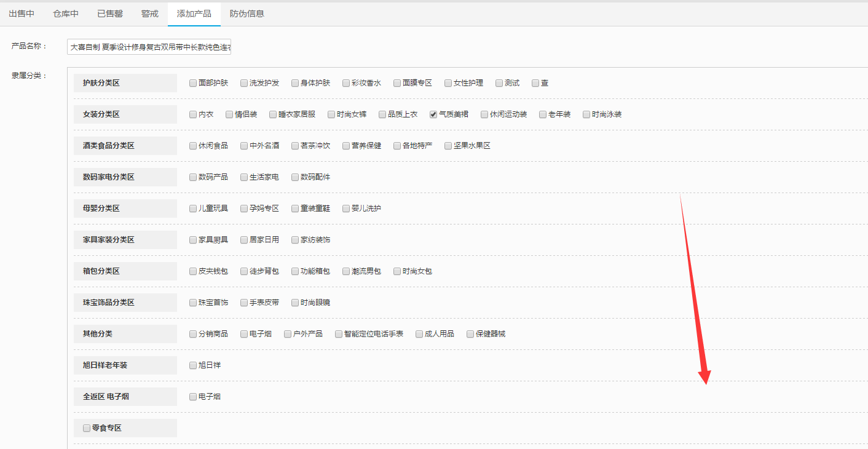868x449 pixels.
Task: Uncheck the 气质美裙 checkbox
Action: (x=433, y=114)
